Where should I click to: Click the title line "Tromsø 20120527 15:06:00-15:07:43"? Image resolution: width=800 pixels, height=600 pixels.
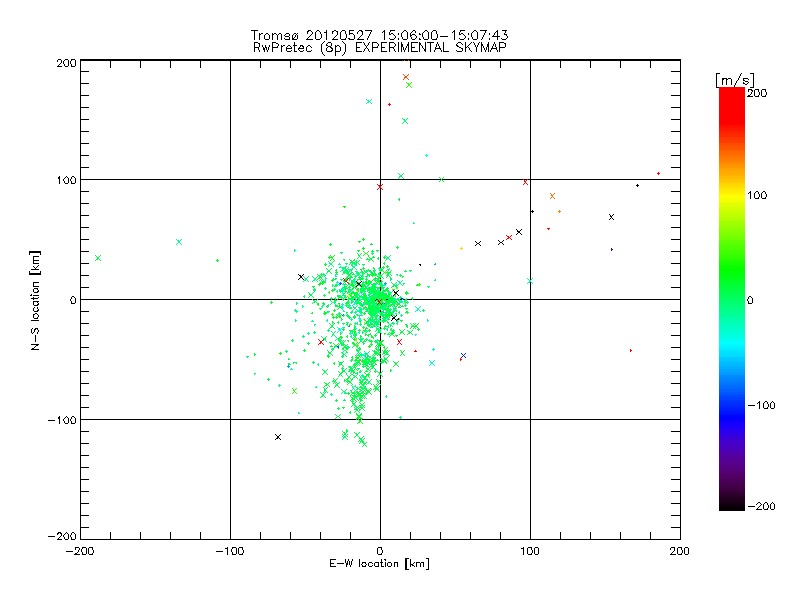[x=379, y=35]
